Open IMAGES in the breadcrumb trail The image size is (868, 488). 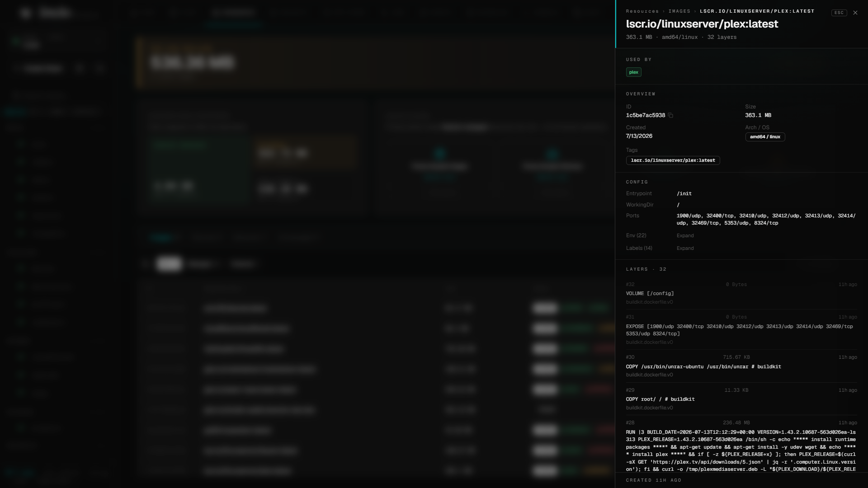pyautogui.click(x=679, y=11)
